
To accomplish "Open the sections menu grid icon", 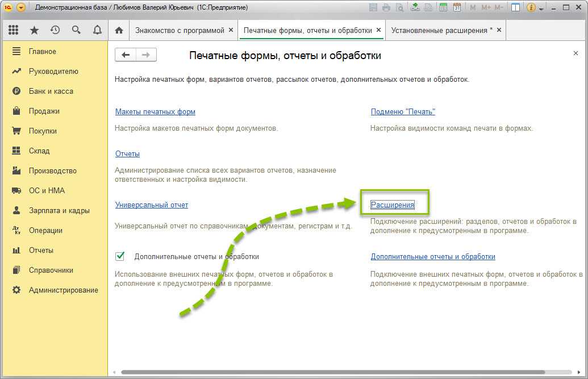I will pyautogui.click(x=14, y=30).
